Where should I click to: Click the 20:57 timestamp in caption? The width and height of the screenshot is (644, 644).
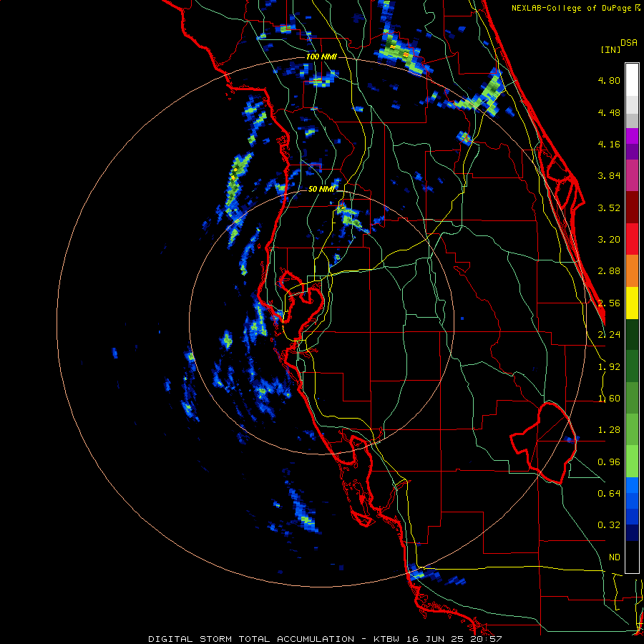click(x=487, y=639)
